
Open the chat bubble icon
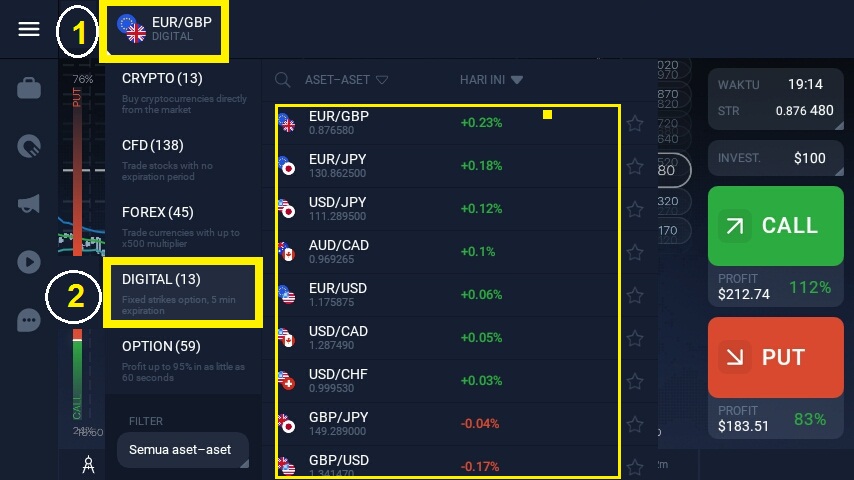point(29,320)
